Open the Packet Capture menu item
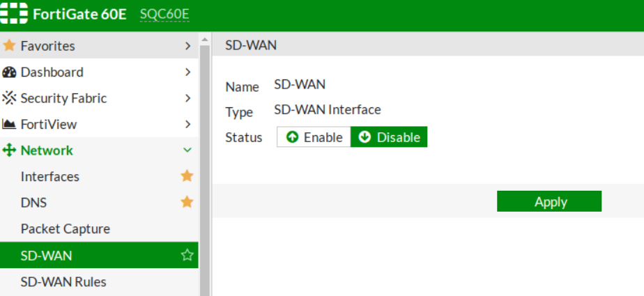This screenshot has width=644, height=296. [66, 229]
